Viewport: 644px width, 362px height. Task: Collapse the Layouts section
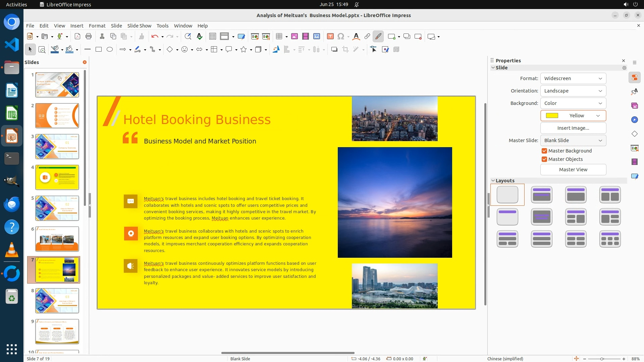493,181
